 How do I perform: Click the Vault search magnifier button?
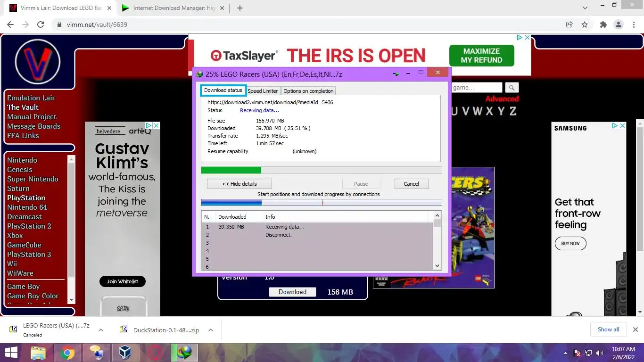pyautogui.click(x=512, y=88)
